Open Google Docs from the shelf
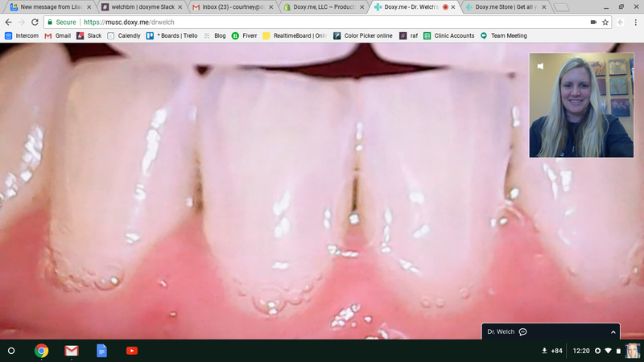 point(101,351)
